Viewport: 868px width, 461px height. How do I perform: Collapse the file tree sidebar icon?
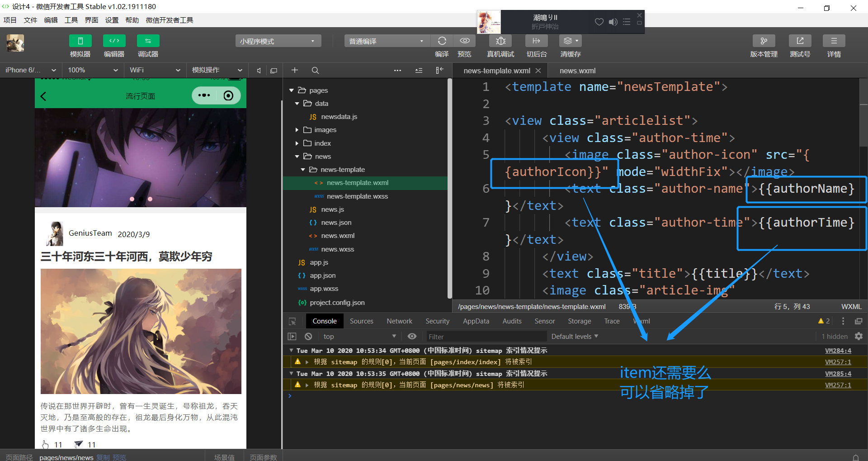coord(439,70)
